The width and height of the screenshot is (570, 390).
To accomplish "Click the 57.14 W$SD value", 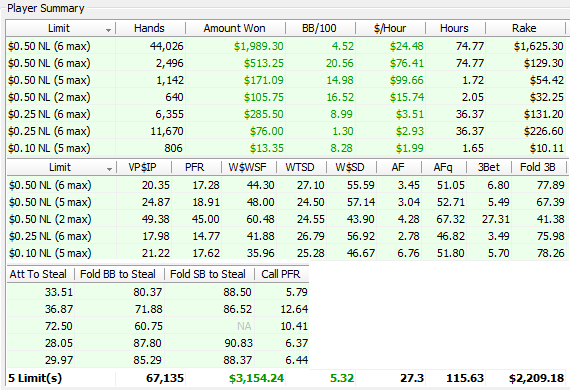I will (x=361, y=202).
